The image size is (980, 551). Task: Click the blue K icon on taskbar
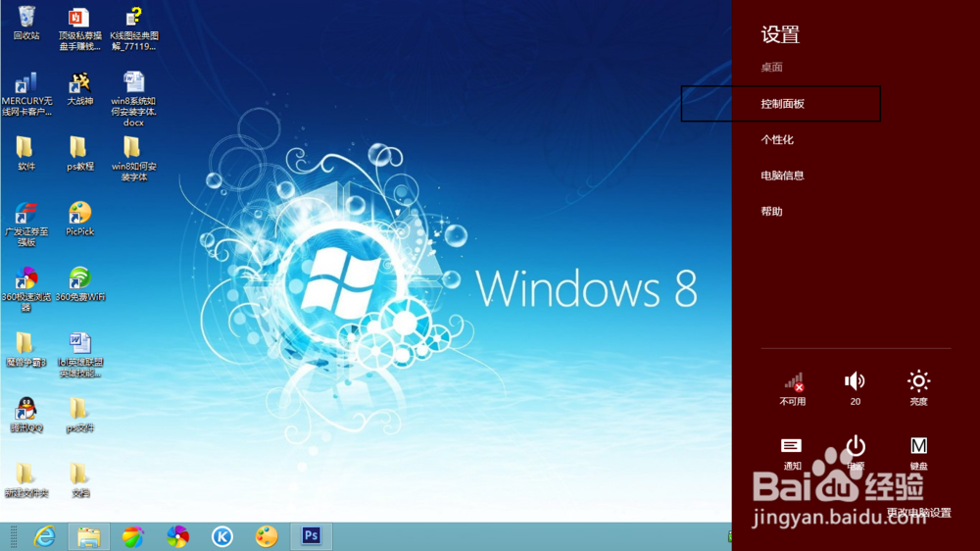point(221,536)
